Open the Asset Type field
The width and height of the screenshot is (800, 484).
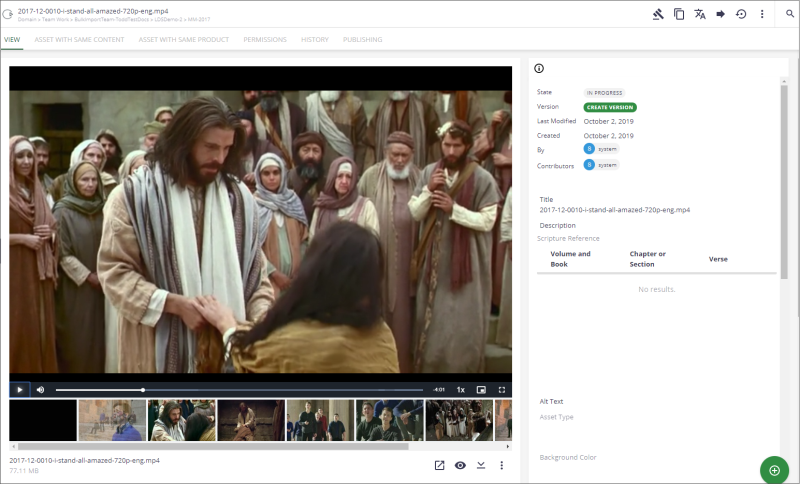(x=557, y=417)
